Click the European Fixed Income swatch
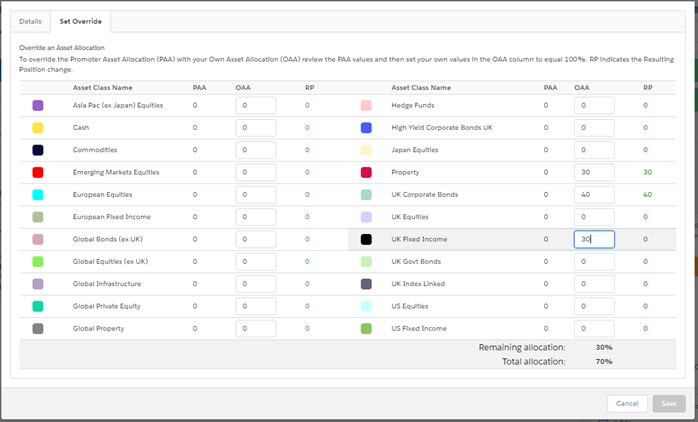Image resolution: width=698 pixels, height=422 pixels. point(38,217)
